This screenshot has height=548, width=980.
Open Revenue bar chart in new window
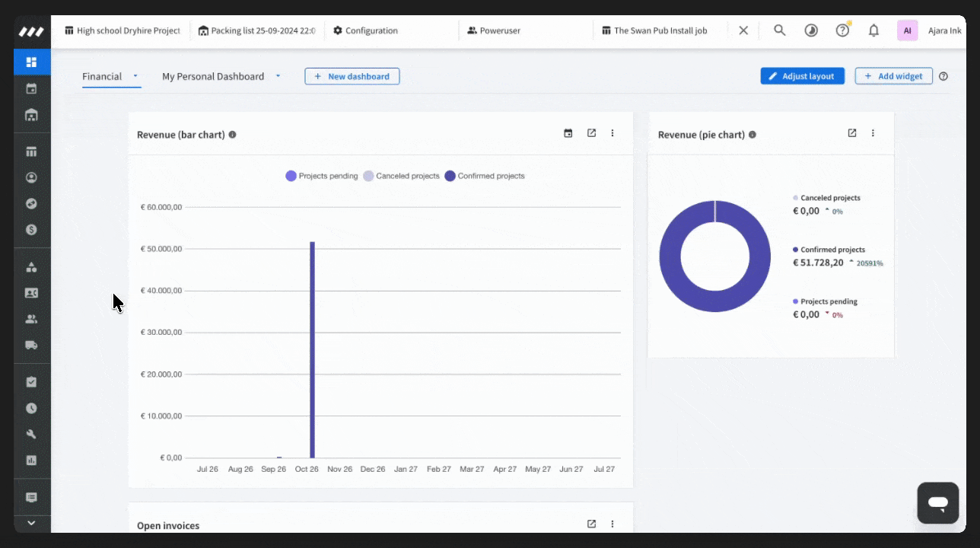(x=591, y=133)
